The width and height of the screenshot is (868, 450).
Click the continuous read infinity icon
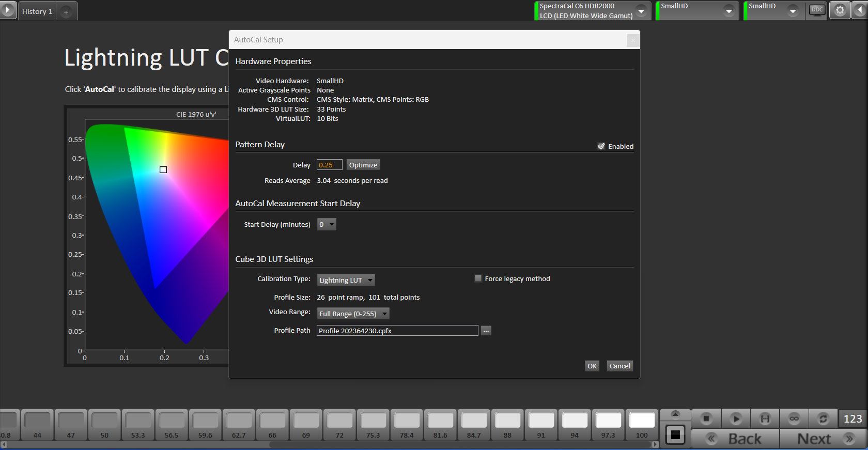pyautogui.click(x=794, y=418)
